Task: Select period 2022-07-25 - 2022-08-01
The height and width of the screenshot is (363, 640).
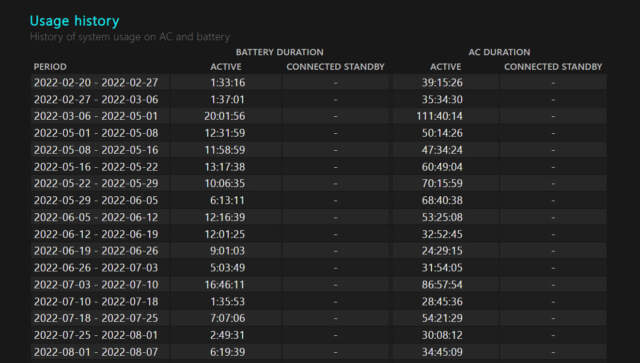Action: 96,335
